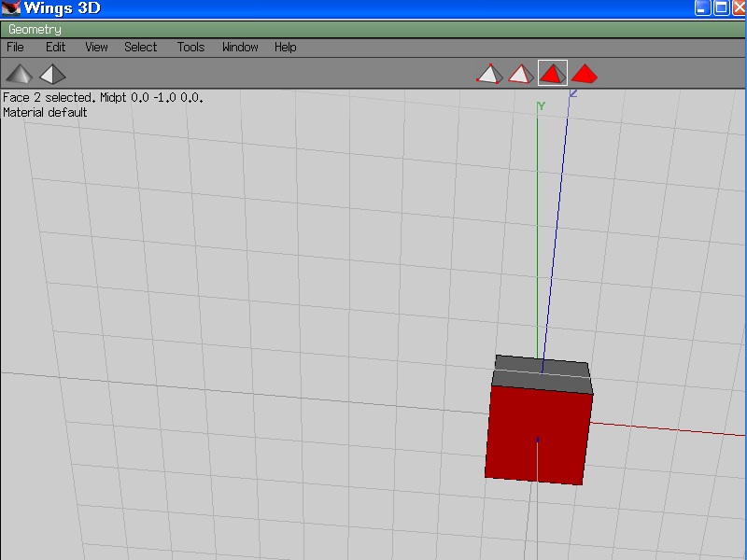Open the File menu

coord(15,48)
